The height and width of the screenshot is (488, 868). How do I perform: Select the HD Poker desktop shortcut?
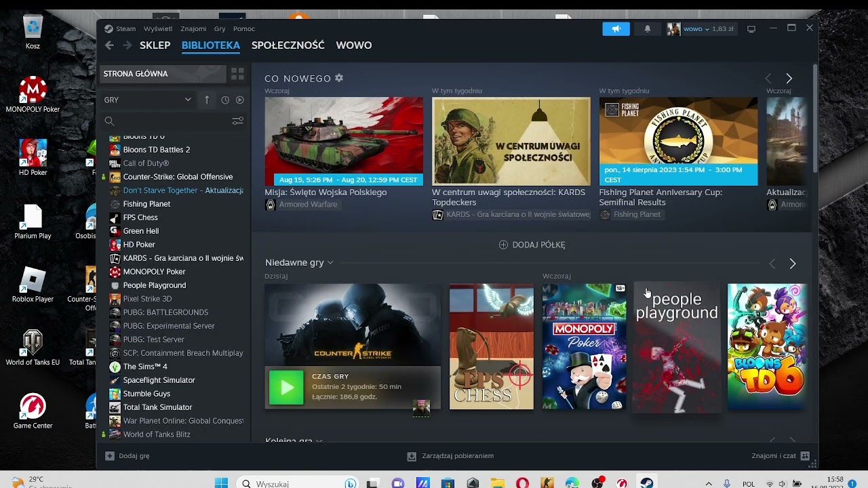[x=33, y=157]
